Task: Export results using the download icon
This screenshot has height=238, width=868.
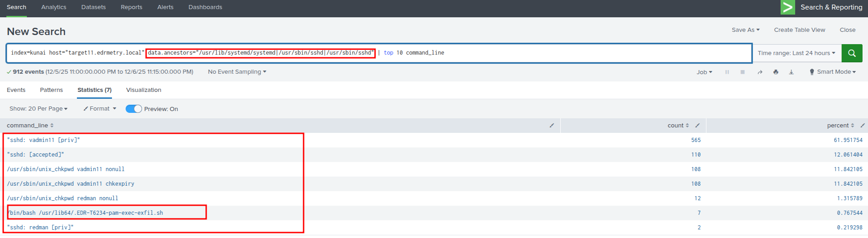Action: tap(791, 72)
